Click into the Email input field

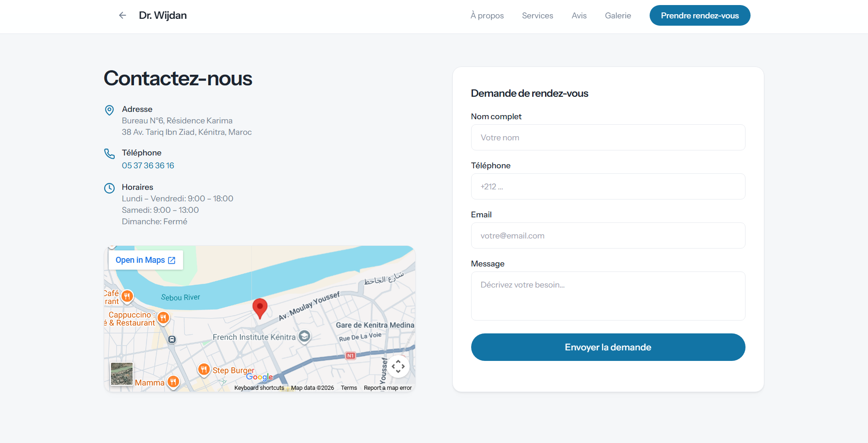pyautogui.click(x=608, y=236)
